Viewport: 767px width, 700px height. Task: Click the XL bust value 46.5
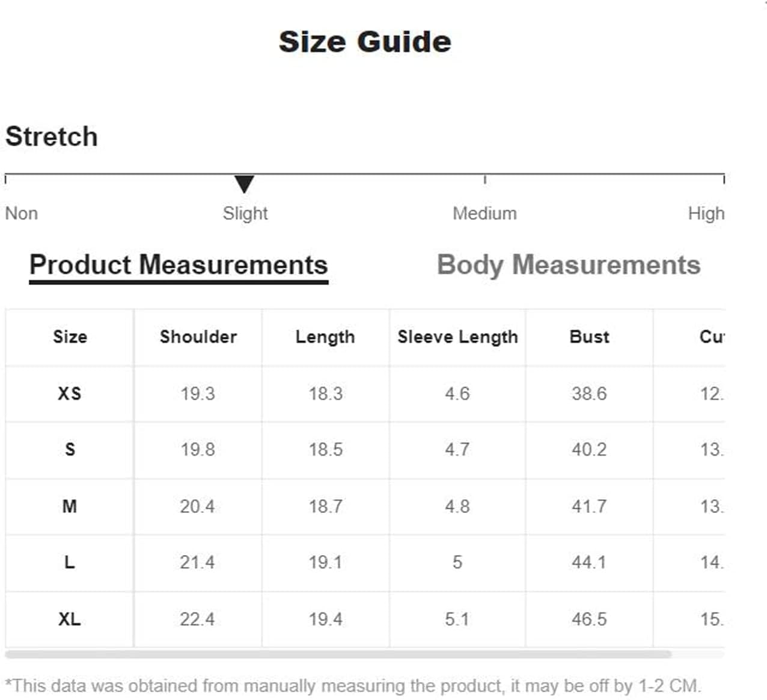tap(589, 619)
